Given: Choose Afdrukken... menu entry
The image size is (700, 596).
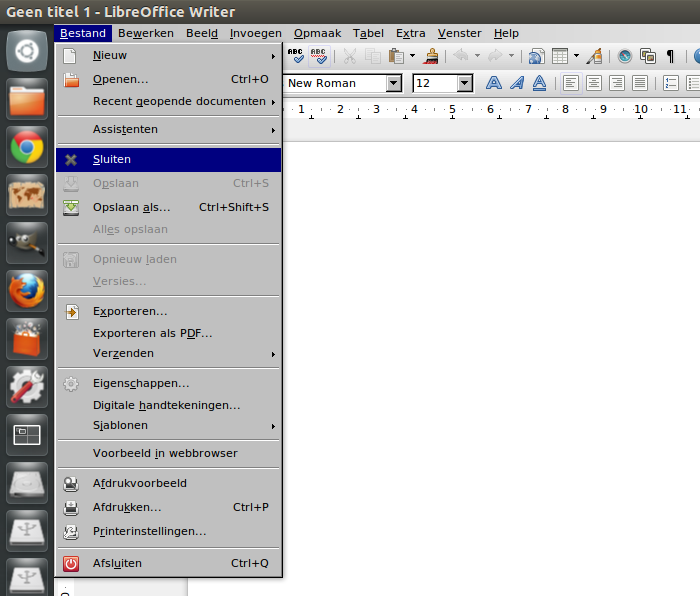Looking at the screenshot, I should click(x=169, y=508).
